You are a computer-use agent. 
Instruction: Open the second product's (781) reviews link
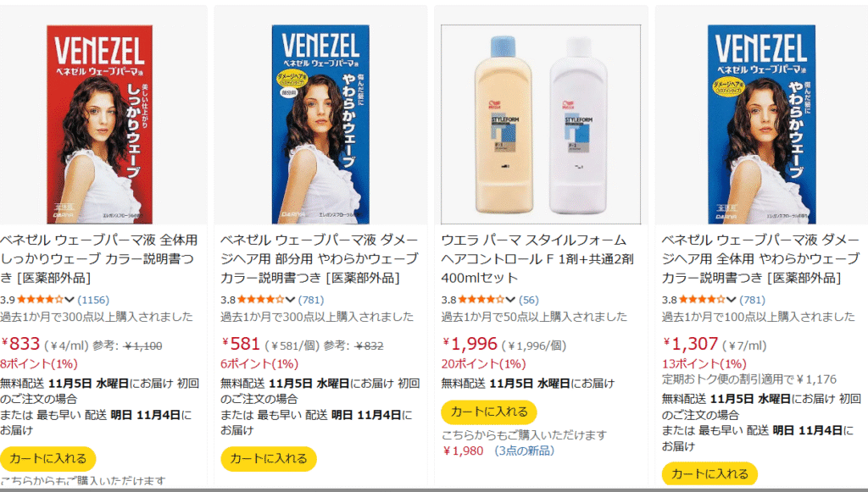(x=311, y=300)
